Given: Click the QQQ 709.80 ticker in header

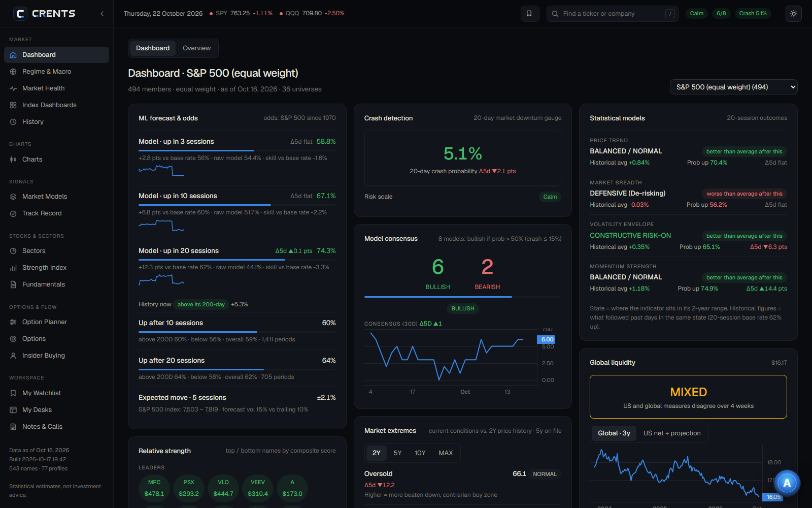Looking at the screenshot, I should point(312,14).
